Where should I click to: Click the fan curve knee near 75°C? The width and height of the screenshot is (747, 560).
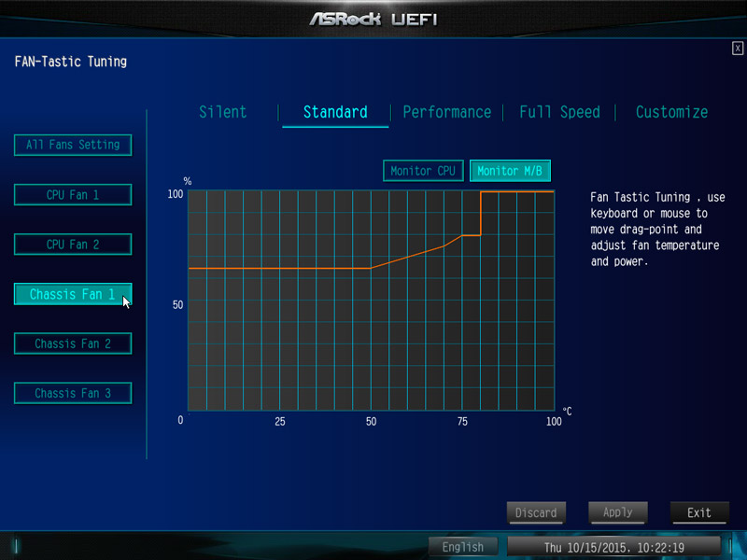pos(462,236)
